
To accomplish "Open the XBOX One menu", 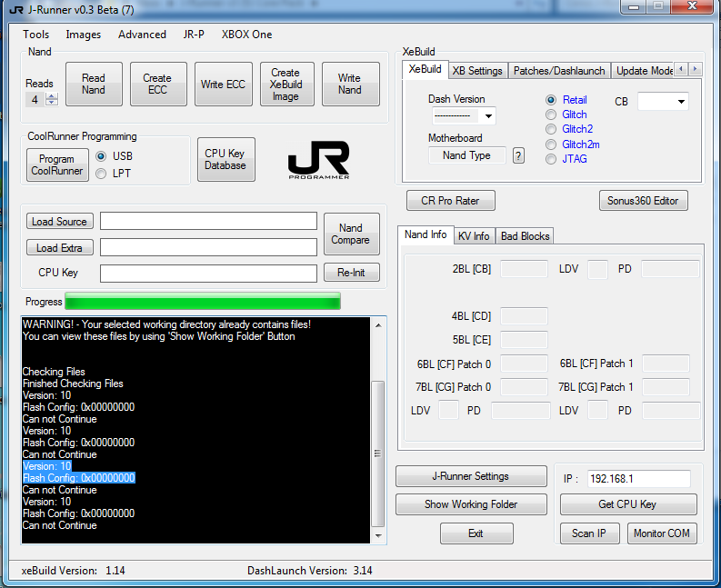I will (x=246, y=35).
